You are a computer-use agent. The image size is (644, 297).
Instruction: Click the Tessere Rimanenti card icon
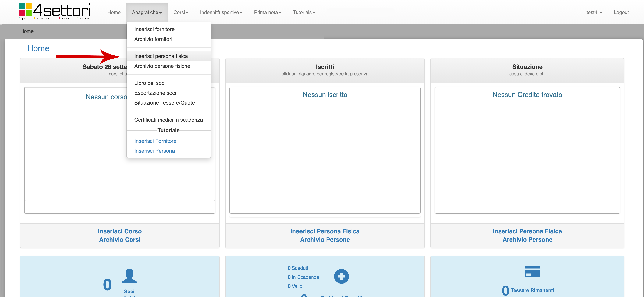(x=532, y=271)
